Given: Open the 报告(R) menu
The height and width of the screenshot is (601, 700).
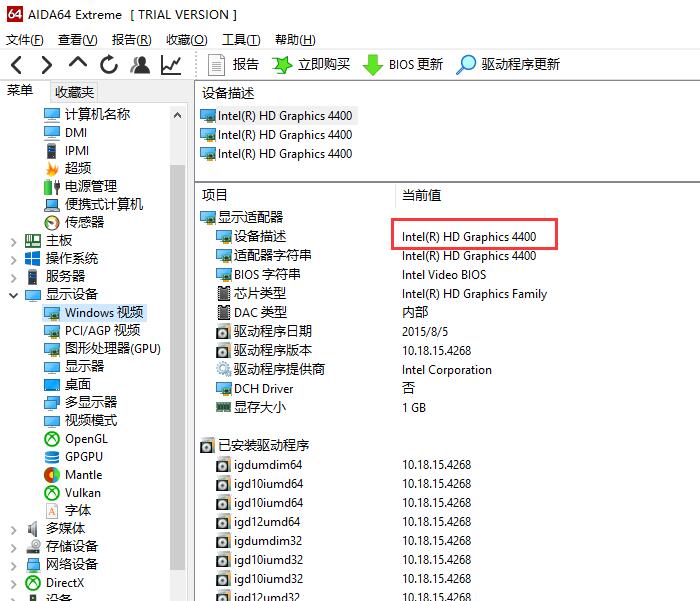Looking at the screenshot, I should click(x=132, y=40).
